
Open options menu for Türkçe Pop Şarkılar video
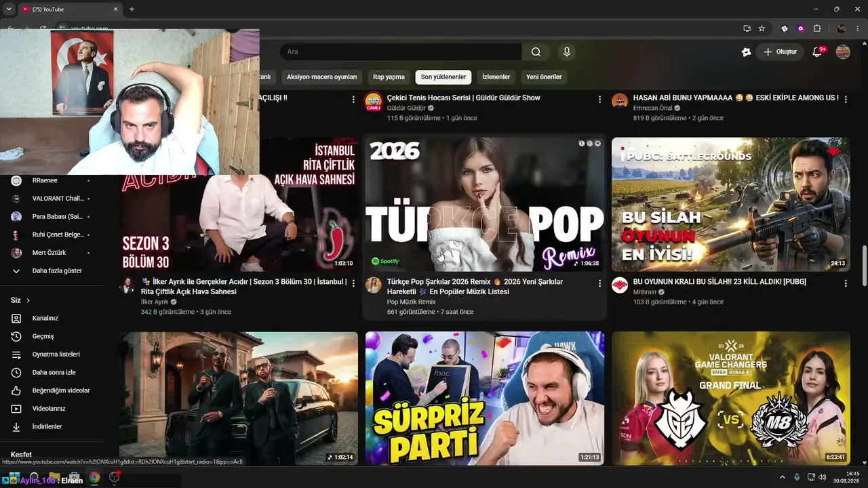pos(599,283)
